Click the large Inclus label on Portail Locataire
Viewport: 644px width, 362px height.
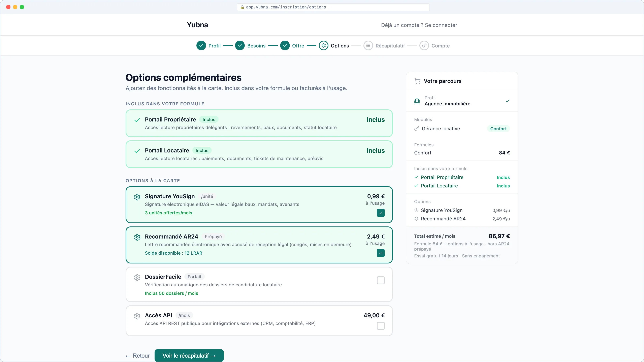375,150
